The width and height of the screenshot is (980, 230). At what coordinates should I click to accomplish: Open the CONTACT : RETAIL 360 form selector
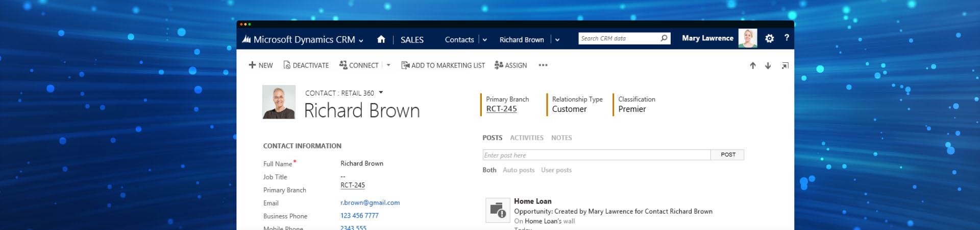click(344, 93)
